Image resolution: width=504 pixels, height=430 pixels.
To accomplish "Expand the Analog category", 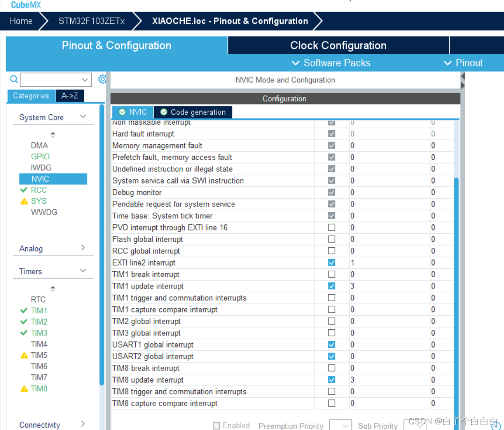I will pos(83,248).
